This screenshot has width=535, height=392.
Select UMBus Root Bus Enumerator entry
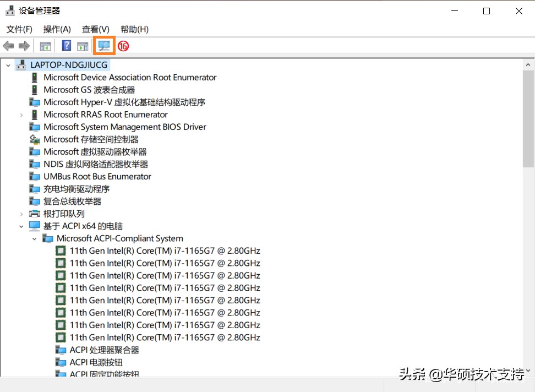pyautogui.click(x=97, y=176)
